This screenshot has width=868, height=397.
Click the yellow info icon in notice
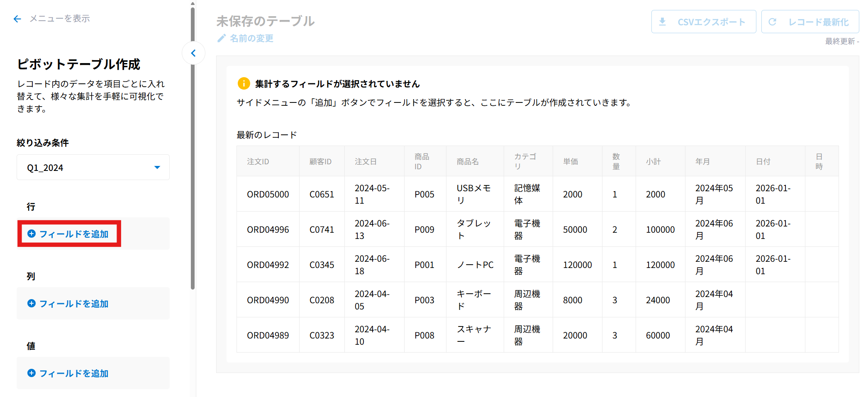tap(244, 83)
